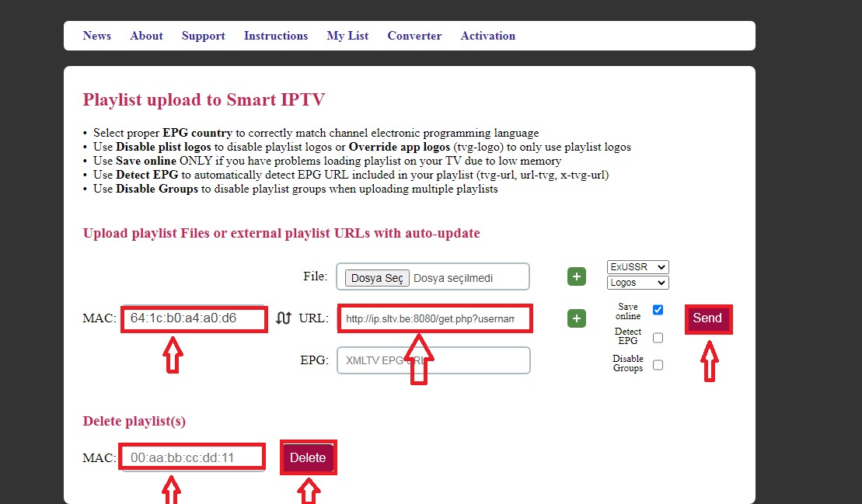The image size is (862, 504).
Task: Go to the Activation page
Action: coord(487,36)
